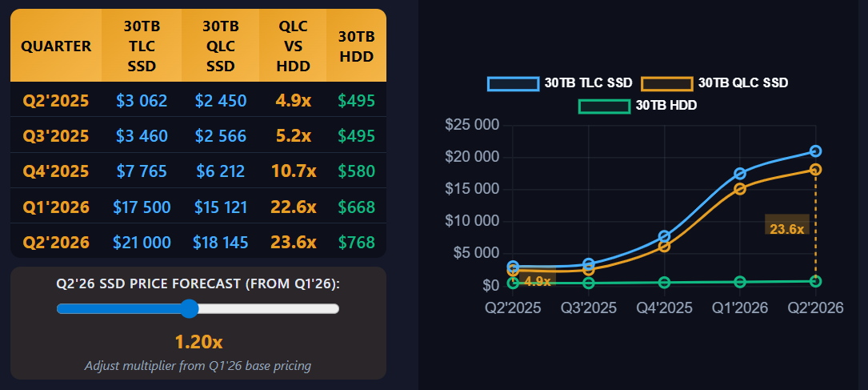Toggle the 30TB HDD legend series
868x390 pixels.
coord(637,105)
